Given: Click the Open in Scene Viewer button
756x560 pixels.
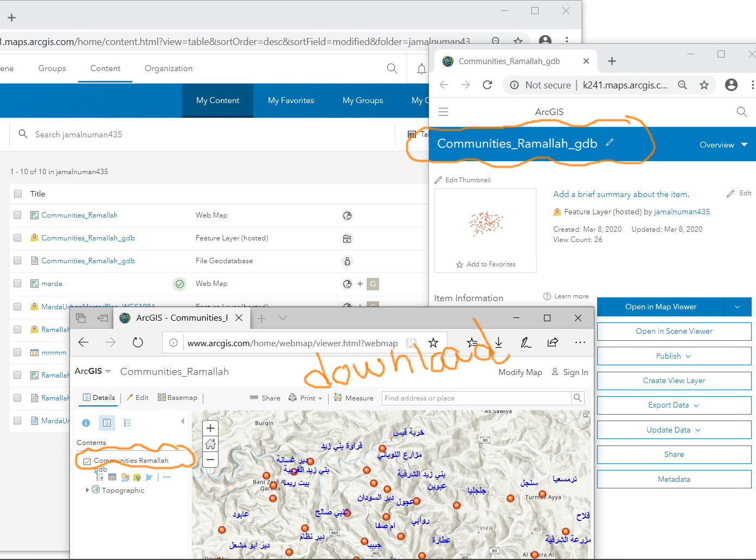Looking at the screenshot, I should click(x=674, y=332).
